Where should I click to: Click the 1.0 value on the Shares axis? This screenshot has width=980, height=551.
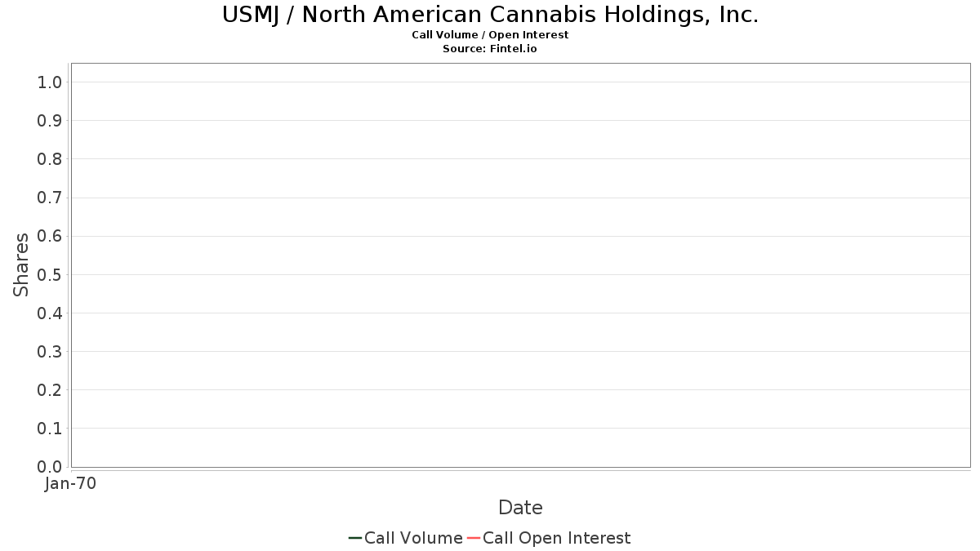[50, 82]
